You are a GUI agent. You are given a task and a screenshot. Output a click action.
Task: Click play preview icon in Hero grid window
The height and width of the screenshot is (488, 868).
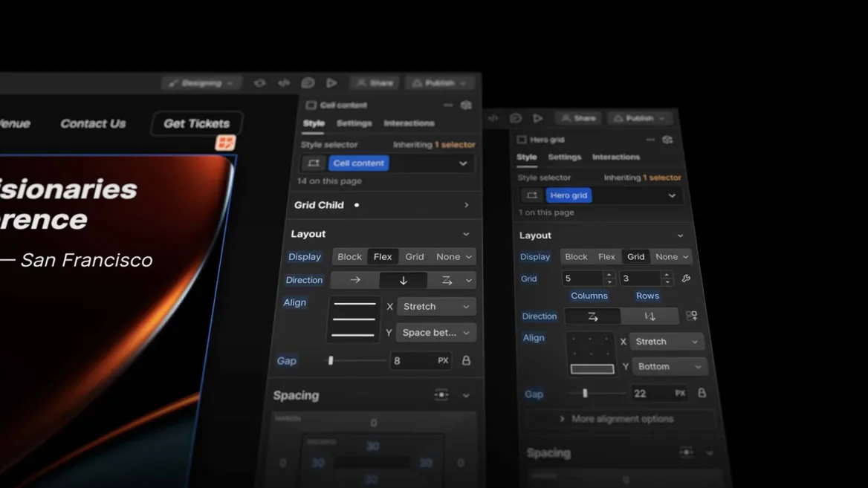pyautogui.click(x=537, y=118)
